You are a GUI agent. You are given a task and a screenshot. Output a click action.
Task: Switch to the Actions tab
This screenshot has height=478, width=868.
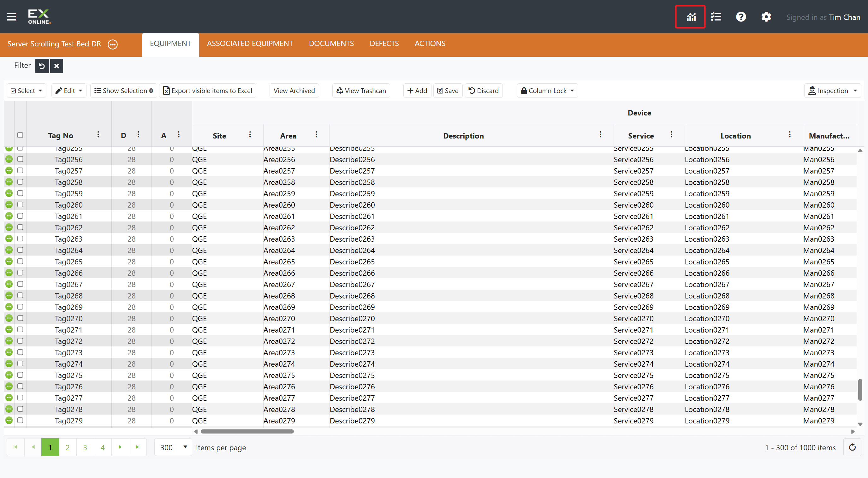pyautogui.click(x=430, y=44)
